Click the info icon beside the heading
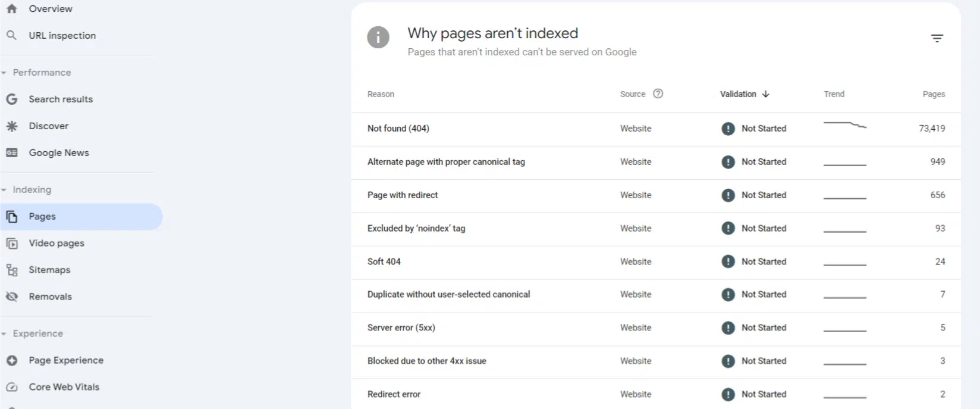 [x=378, y=38]
